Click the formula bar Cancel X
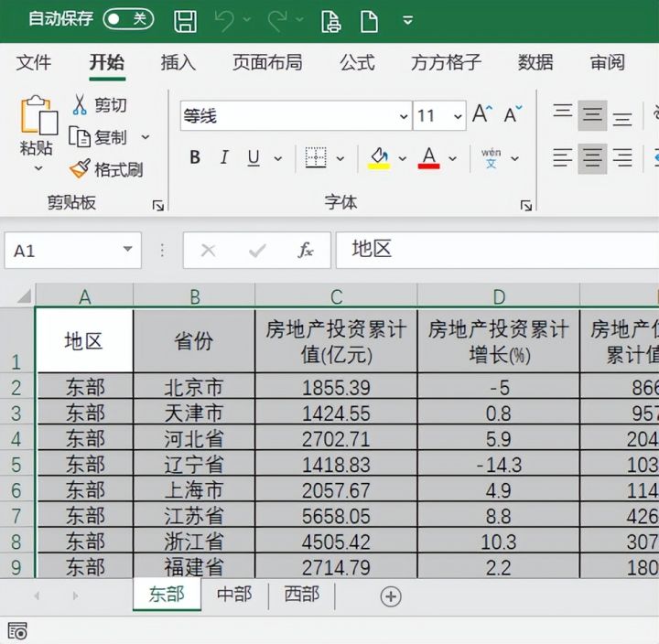659x644 pixels. [208, 251]
